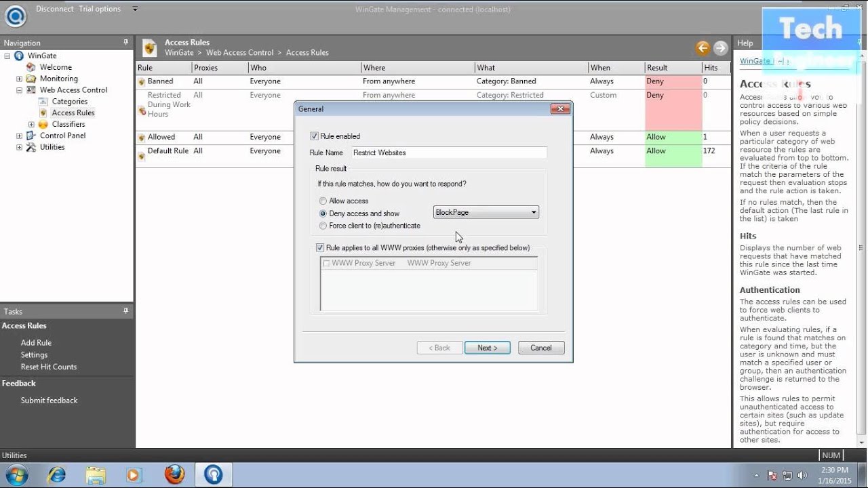Image resolution: width=868 pixels, height=488 pixels.
Task: Click the Utilities tab at the bottom
Action: coord(14,455)
